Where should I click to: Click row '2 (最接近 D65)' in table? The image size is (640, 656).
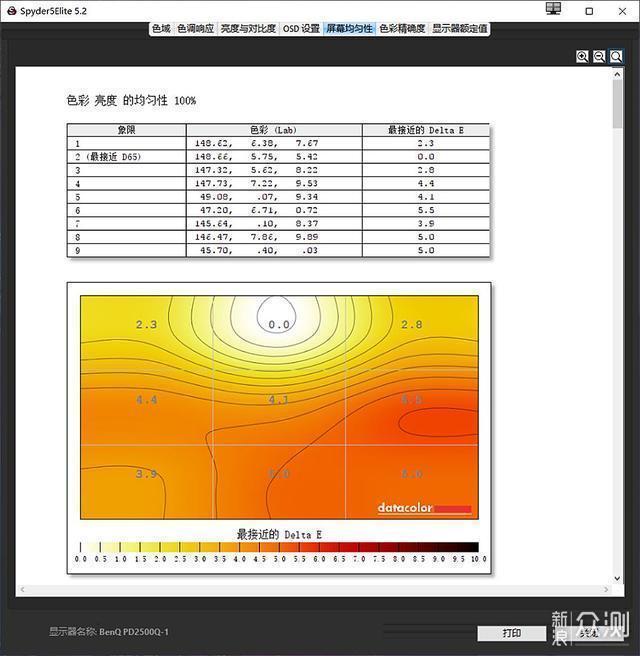tap(278, 157)
